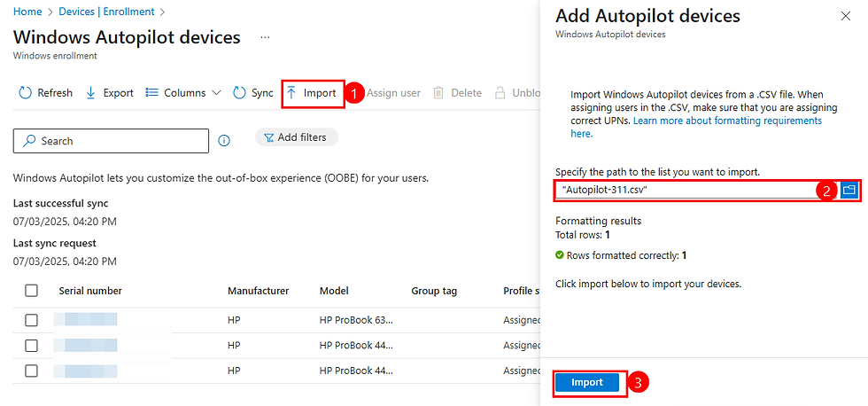Close the Add Autopilot devices panel
Viewport: 868px width, 406px height.
coord(845,16)
